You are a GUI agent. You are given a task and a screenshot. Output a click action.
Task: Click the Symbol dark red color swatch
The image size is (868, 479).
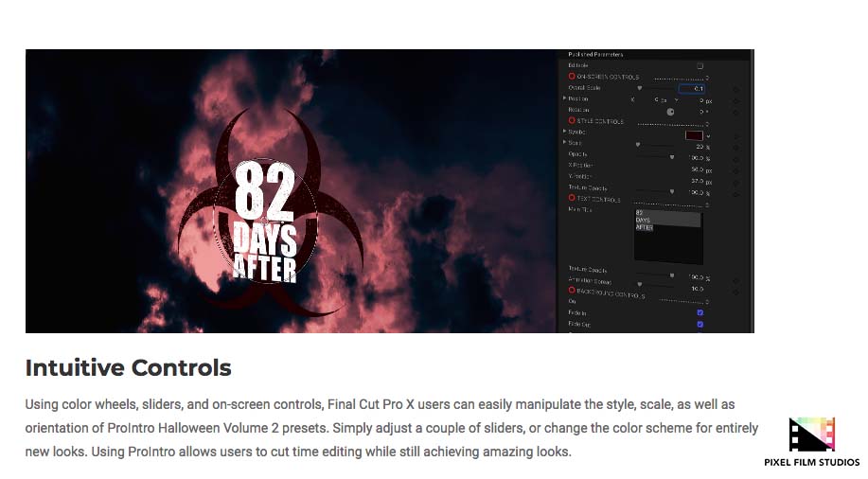click(694, 135)
